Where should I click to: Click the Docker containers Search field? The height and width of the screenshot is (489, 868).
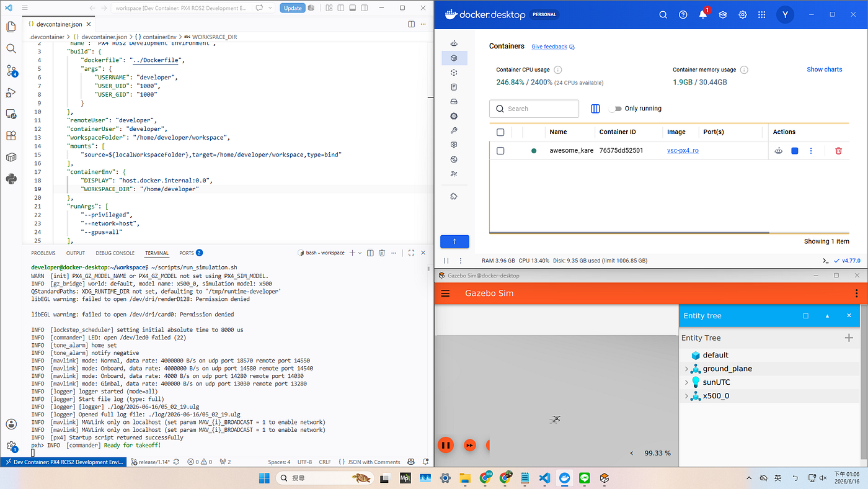point(534,109)
